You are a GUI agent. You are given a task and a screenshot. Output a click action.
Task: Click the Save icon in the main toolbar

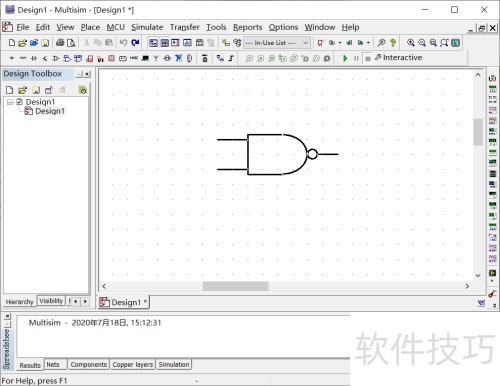pyautogui.click(x=45, y=43)
